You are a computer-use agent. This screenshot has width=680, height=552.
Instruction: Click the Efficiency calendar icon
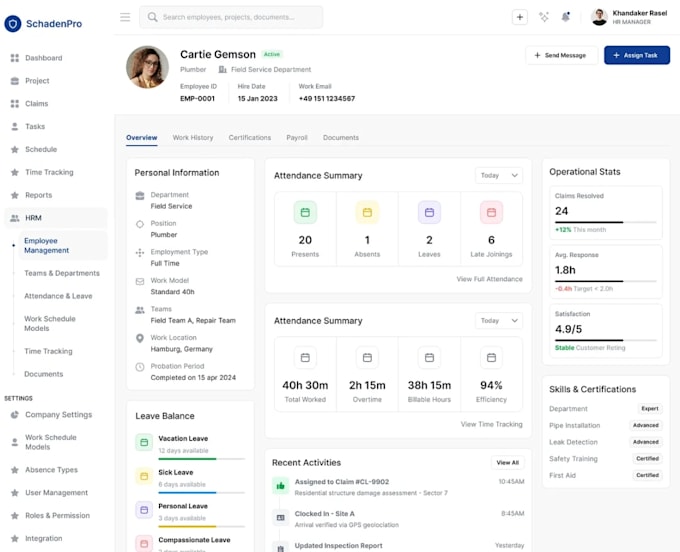[x=491, y=357]
